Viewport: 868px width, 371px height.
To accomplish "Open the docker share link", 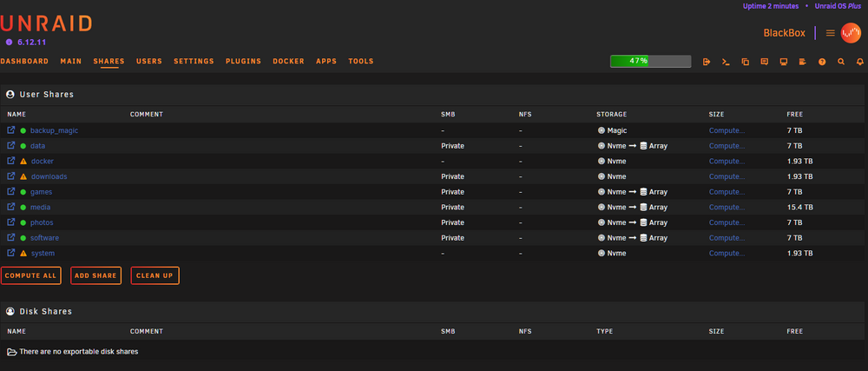I will [42, 161].
